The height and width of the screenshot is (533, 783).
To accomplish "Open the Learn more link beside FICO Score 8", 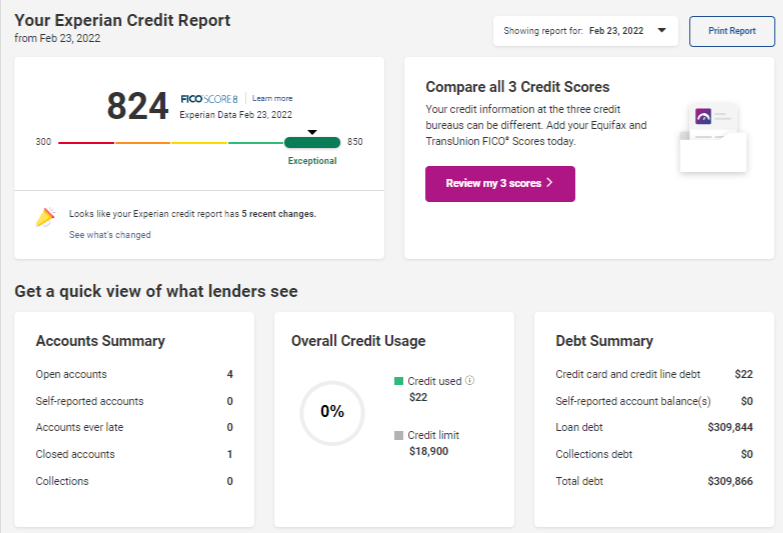I will [x=272, y=98].
